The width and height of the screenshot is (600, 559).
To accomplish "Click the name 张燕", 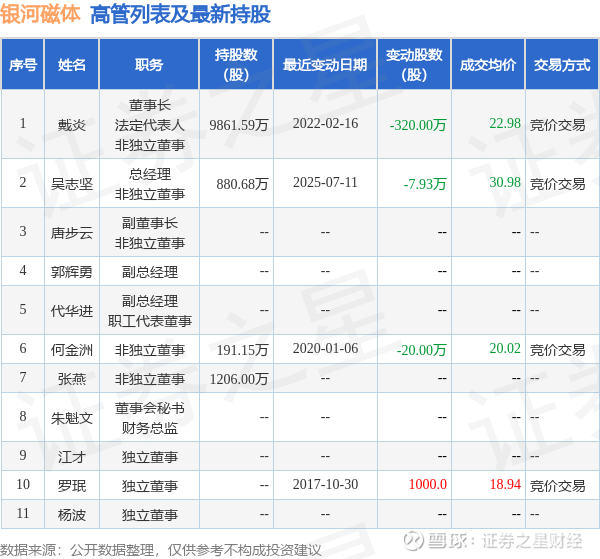I will point(72,379).
